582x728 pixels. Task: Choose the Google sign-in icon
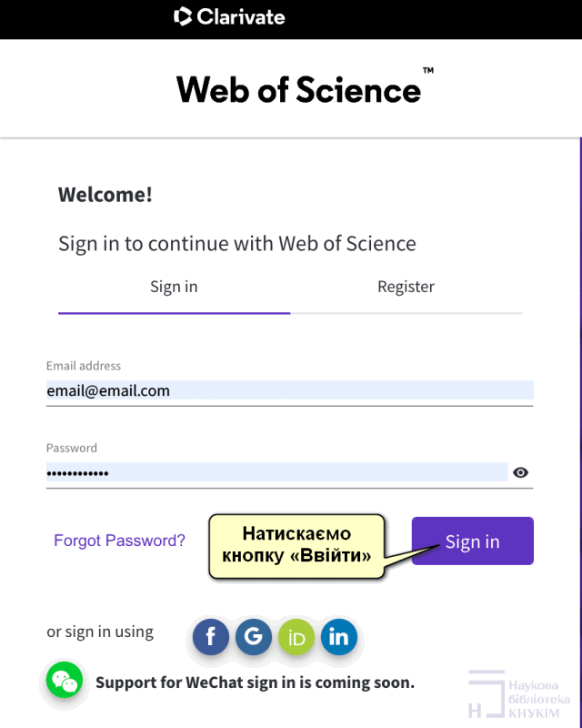(254, 637)
